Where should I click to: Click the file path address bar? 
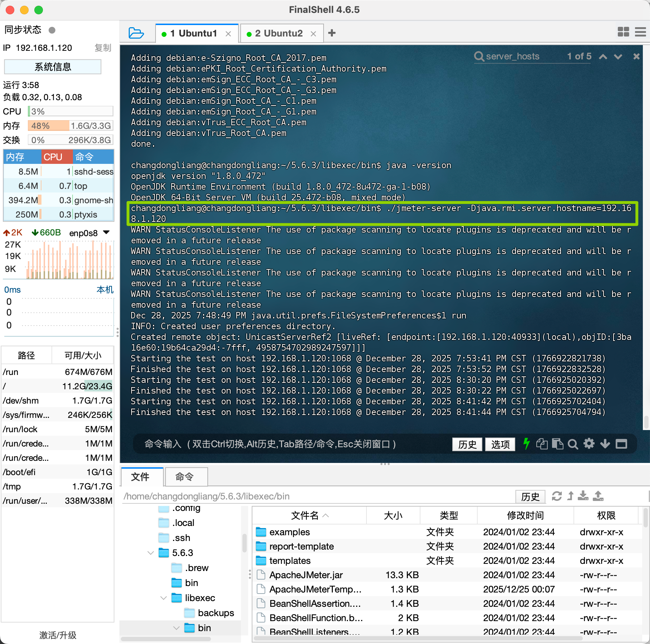pos(317,496)
